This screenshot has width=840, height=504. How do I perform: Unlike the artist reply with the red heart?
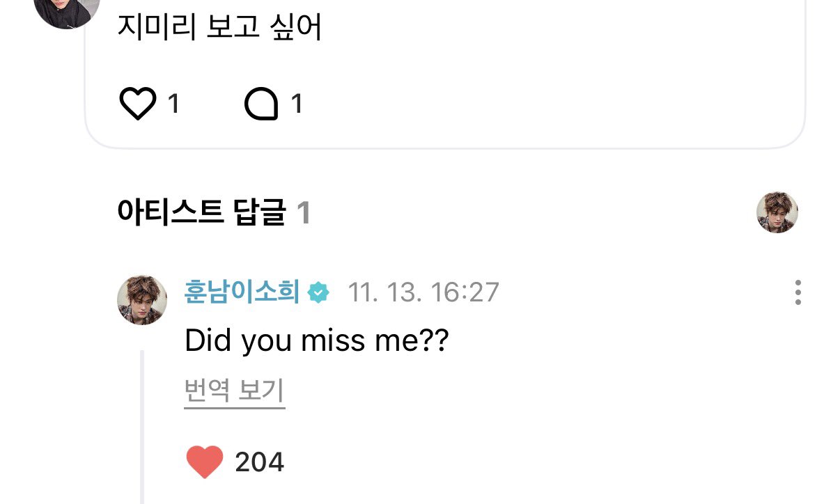(205, 462)
